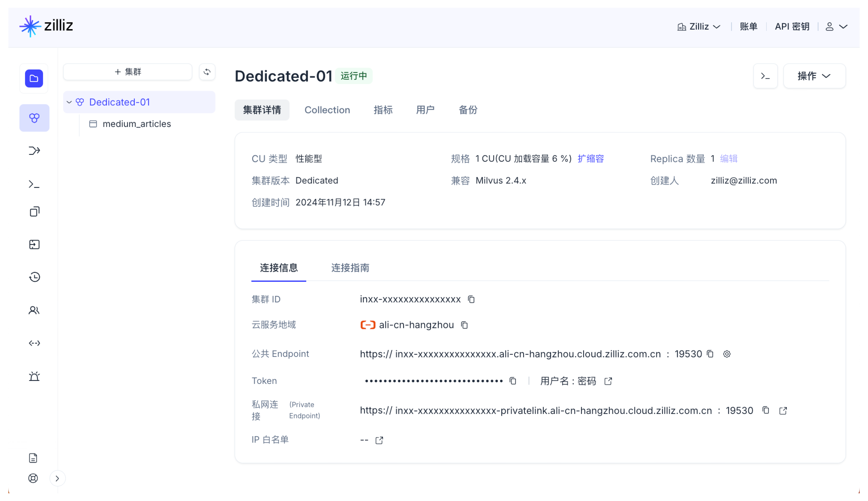Screen dimensions: 868x501
Task: Copy the 集群 ID value
Action: (x=471, y=299)
